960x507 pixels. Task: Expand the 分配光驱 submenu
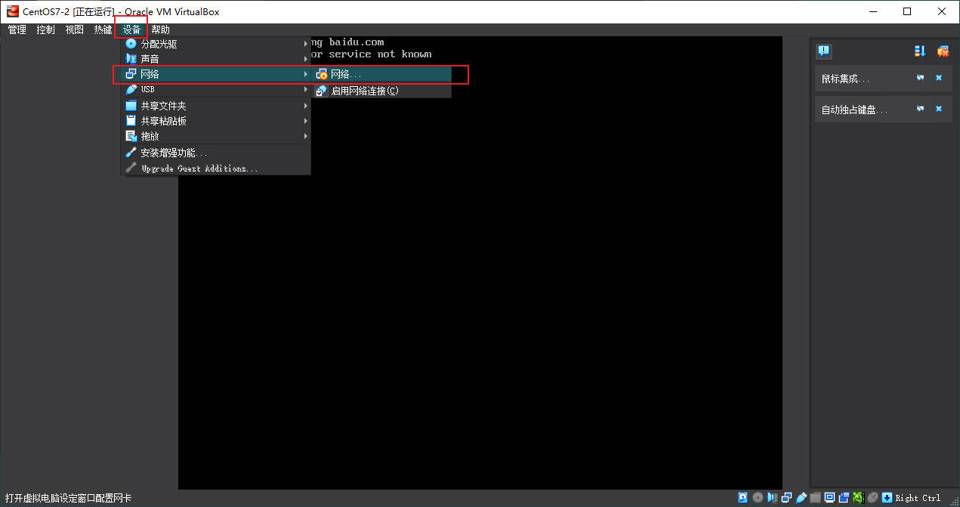coord(215,44)
